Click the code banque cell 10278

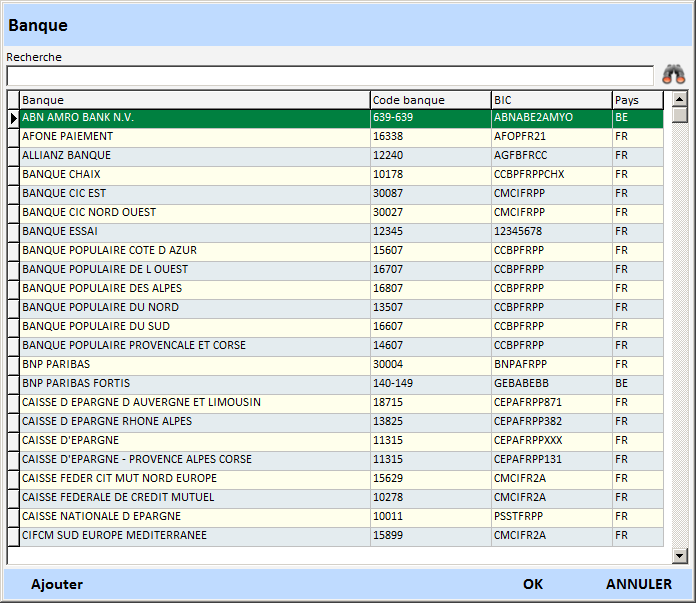tap(431, 498)
